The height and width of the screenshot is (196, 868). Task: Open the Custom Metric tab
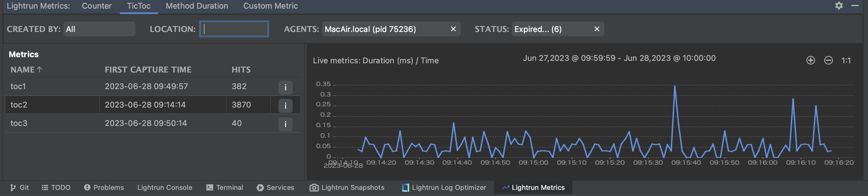[270, 6]
